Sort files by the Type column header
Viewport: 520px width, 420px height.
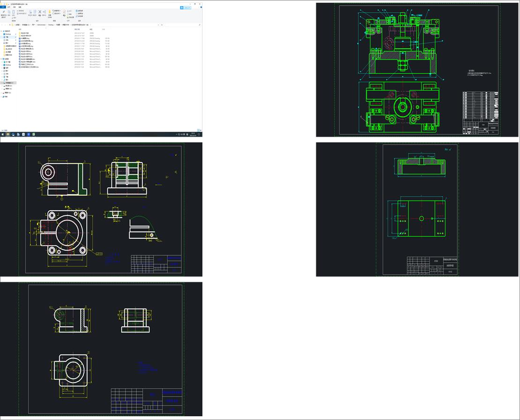pos(91,29)
